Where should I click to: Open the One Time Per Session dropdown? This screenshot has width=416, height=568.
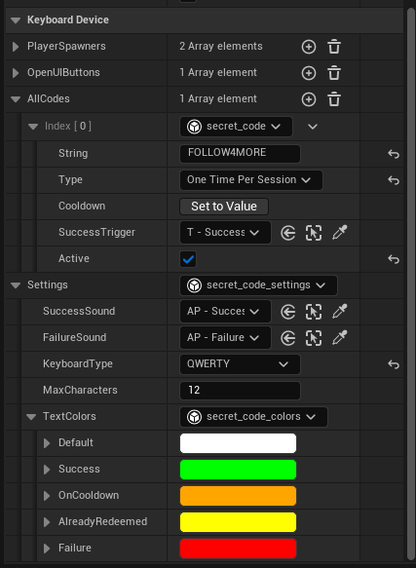point(251,180)
